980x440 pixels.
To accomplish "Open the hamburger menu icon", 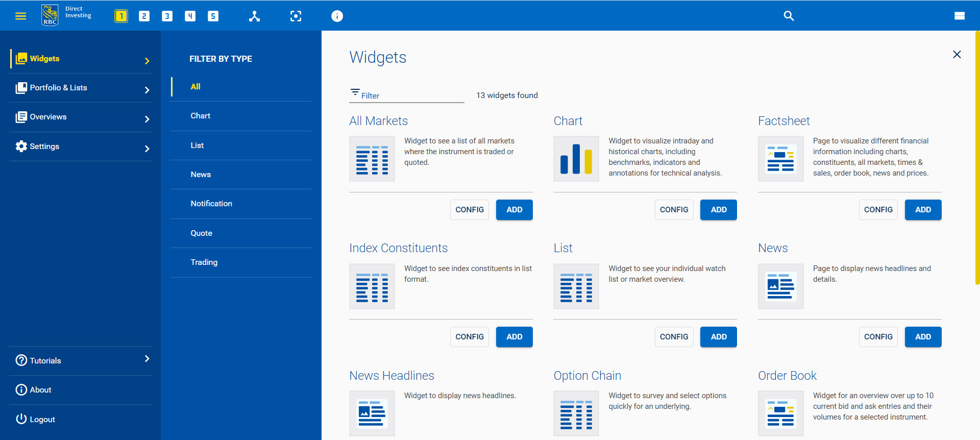I will click(x=20, y=16).
